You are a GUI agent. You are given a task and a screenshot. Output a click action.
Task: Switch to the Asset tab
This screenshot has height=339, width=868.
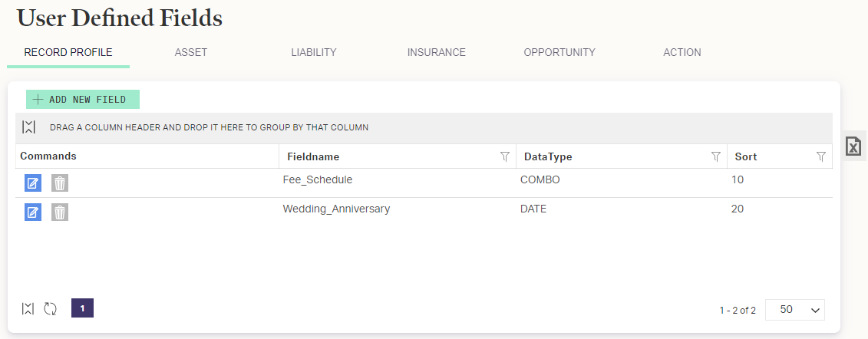(191, 52)
